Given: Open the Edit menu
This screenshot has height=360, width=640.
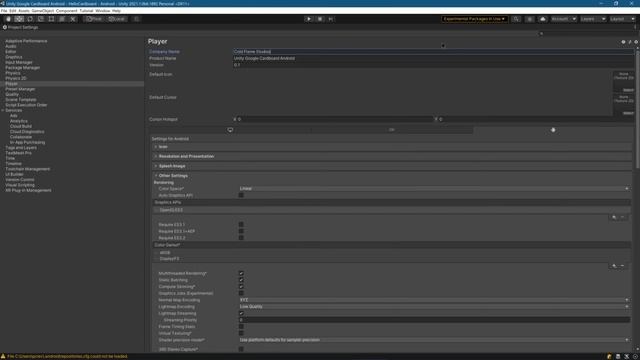Looking at the screenshot, I should click(13, 11).
